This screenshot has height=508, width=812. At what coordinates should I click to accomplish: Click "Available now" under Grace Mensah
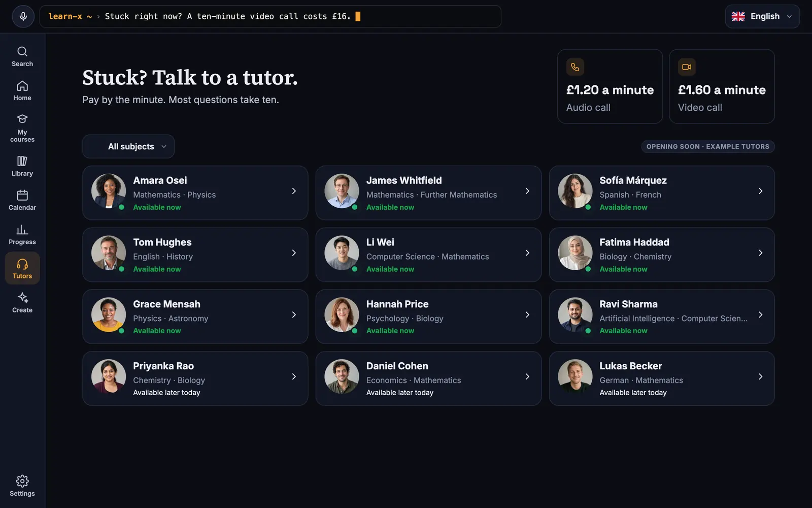pyautogui.click(x=157, y=331)
